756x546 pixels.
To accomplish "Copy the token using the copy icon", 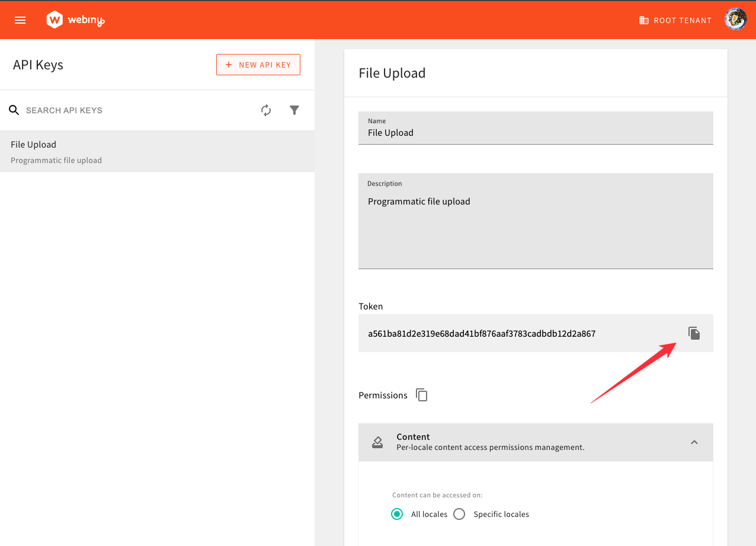I will pos(694,333).
